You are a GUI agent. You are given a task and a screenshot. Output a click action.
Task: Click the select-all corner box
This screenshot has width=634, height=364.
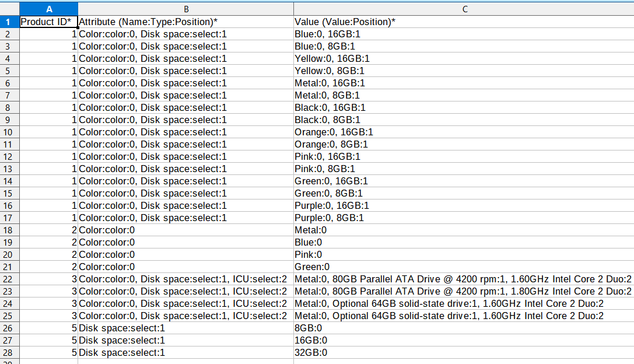coord(10,9)
